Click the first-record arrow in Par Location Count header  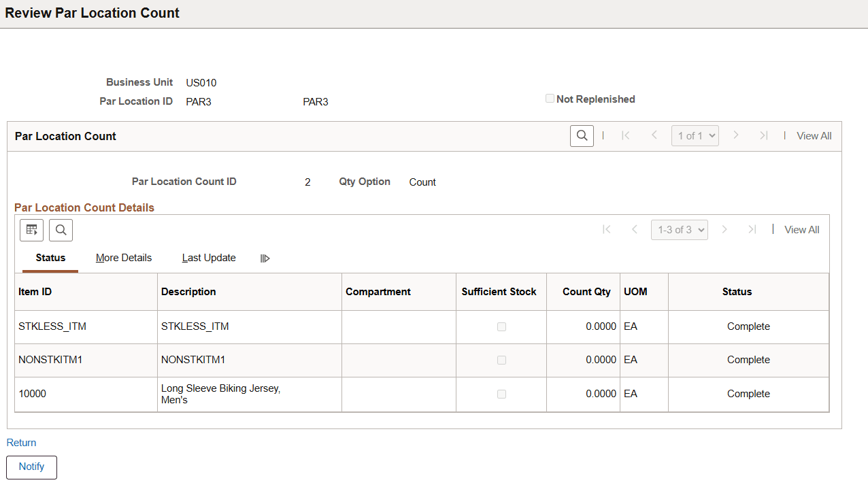pyautogui.click(x=626, y=135)
